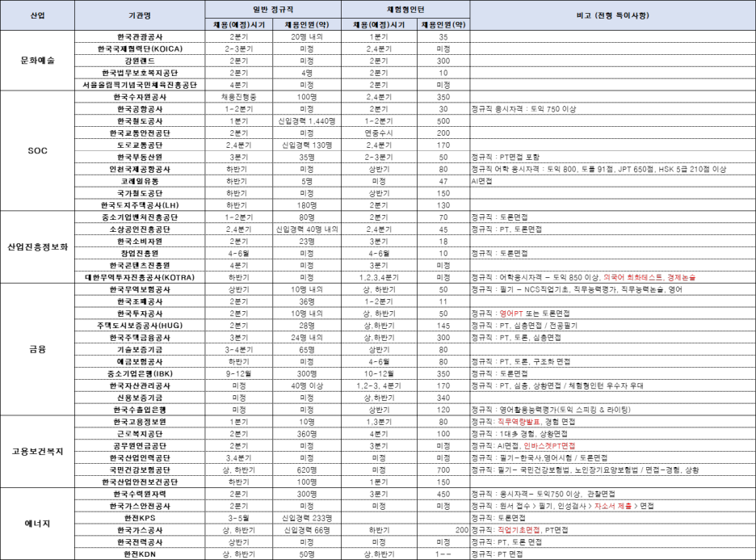Select 중소기업은행(IBK) cell
This screenshot has width=756, height=560.
click(x=140, y=374)
